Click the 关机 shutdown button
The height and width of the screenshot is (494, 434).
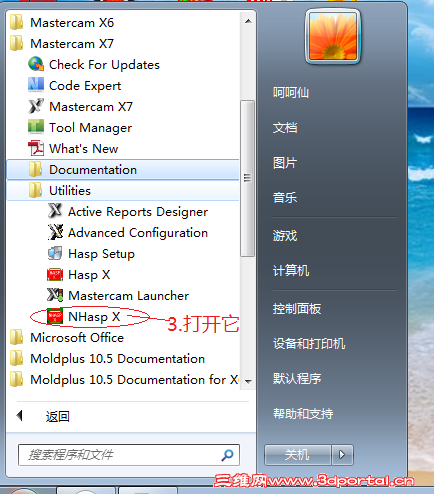tap(297, 454)
